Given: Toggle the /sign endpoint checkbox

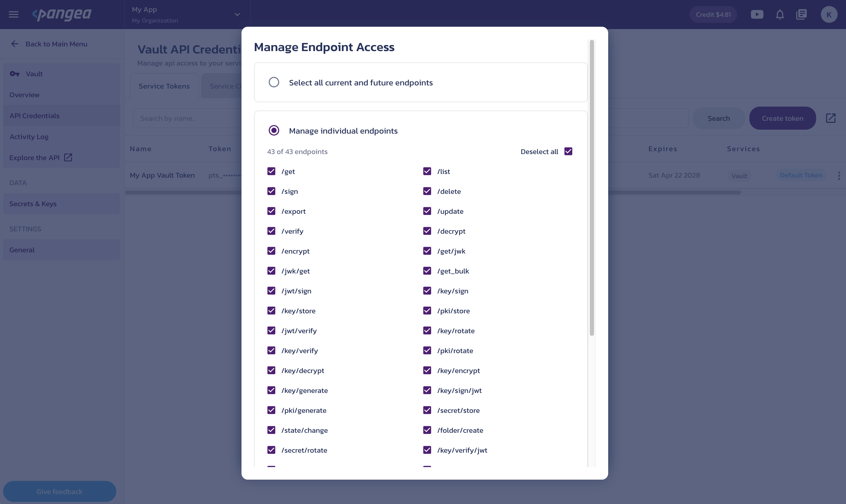Looking at the screenshot, I should (x=271, y=191).
